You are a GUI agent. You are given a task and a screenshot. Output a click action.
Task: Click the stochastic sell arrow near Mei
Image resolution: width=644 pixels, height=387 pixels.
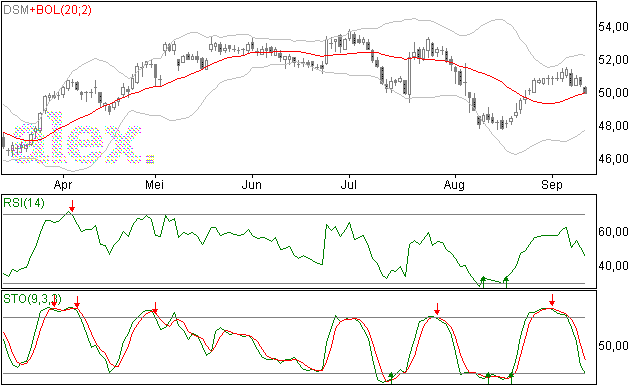(155, 307)
